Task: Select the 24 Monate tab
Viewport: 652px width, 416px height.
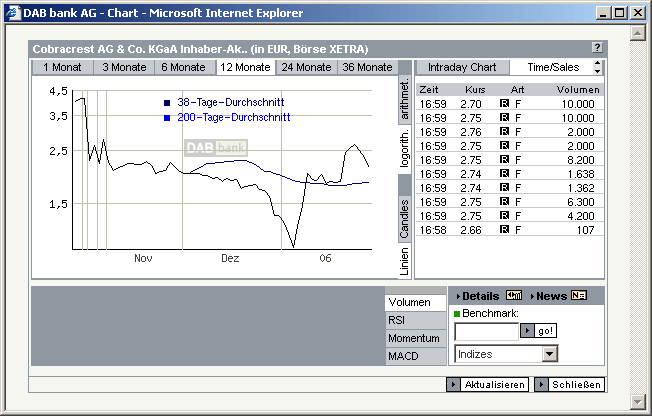Action: 305,67
